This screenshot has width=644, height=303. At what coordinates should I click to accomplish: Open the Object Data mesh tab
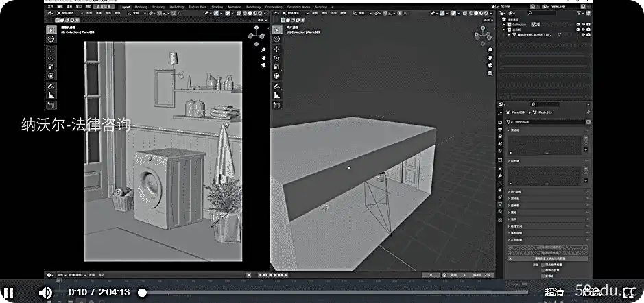[x=500, y=204]
